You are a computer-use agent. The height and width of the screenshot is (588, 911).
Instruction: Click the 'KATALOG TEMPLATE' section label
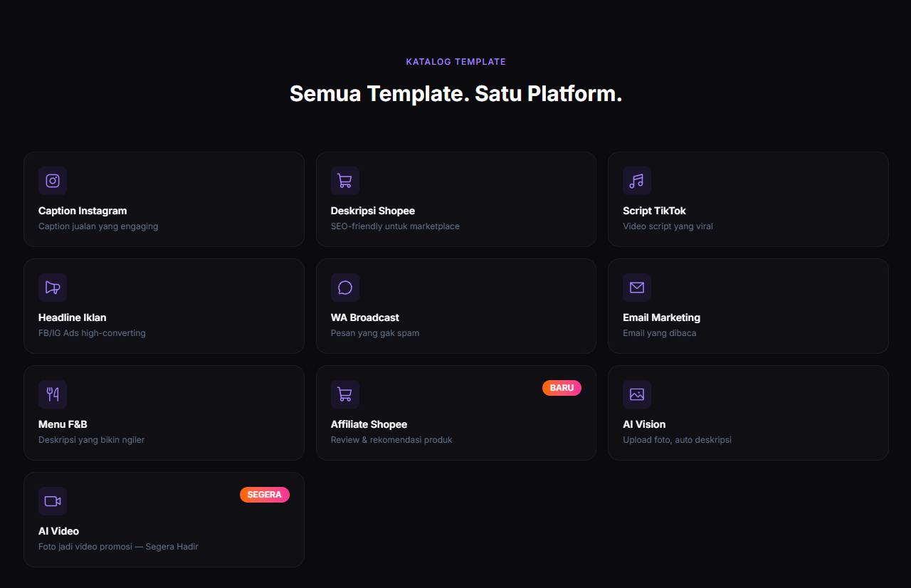pos(456,62)
